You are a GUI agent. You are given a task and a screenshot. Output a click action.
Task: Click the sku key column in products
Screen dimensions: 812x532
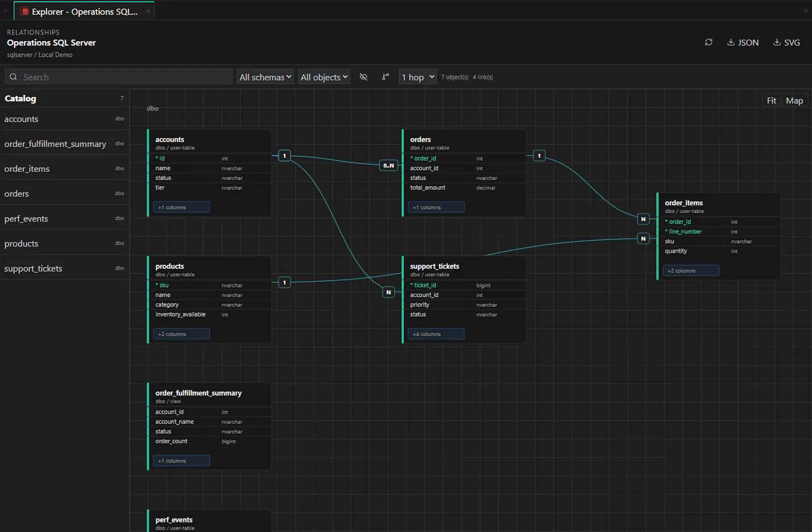tap(210, 285)
